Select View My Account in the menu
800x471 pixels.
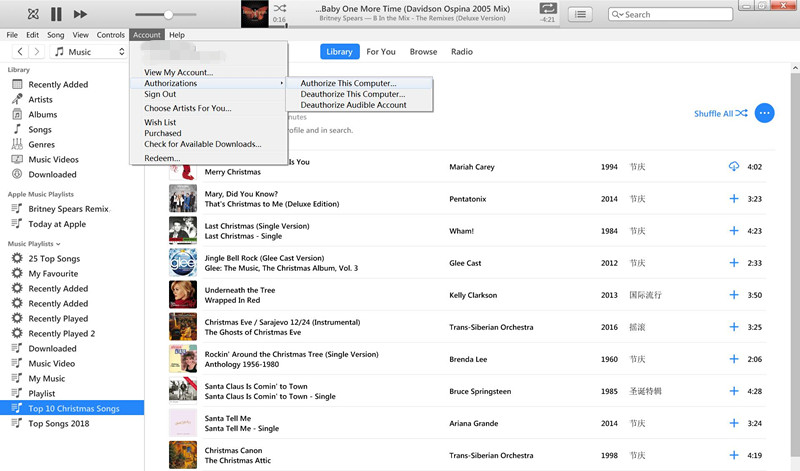(179, 72)
